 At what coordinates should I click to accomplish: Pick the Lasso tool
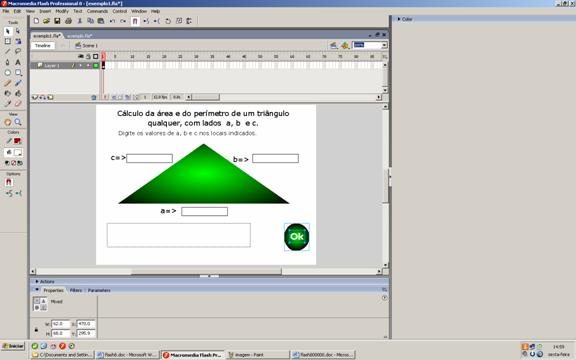click(x=18, y=51)
